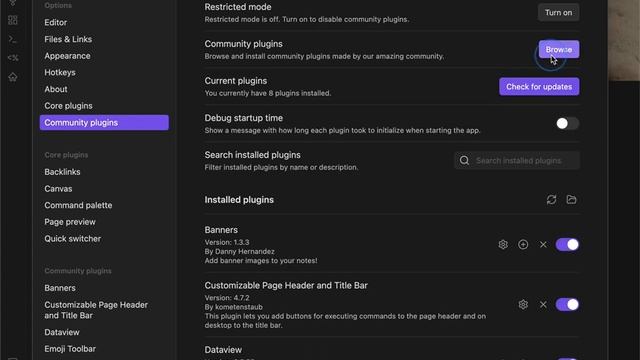This screenshot has width=640, height=360.
Task: Focus the Search installed plugins field
Action: point(517,160)
